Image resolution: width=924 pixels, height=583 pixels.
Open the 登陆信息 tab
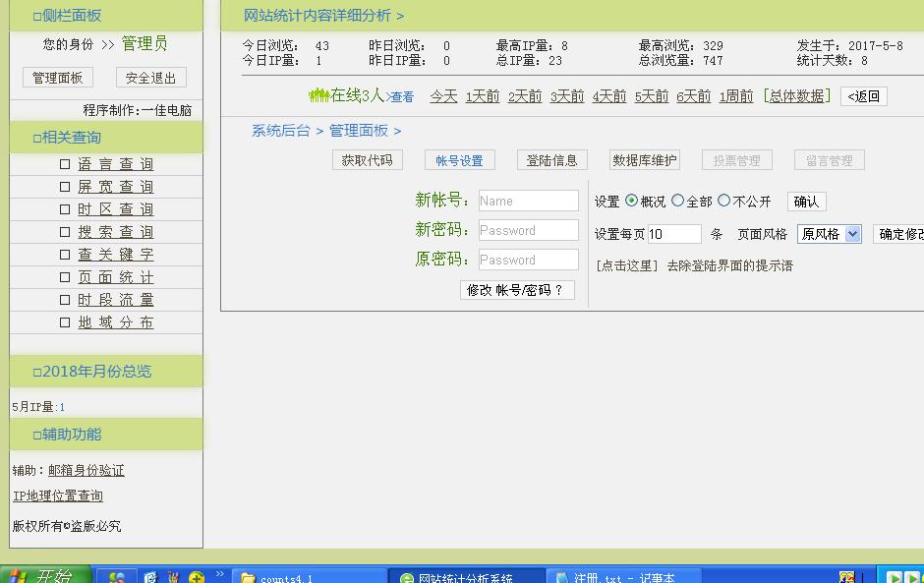point(552,159)
